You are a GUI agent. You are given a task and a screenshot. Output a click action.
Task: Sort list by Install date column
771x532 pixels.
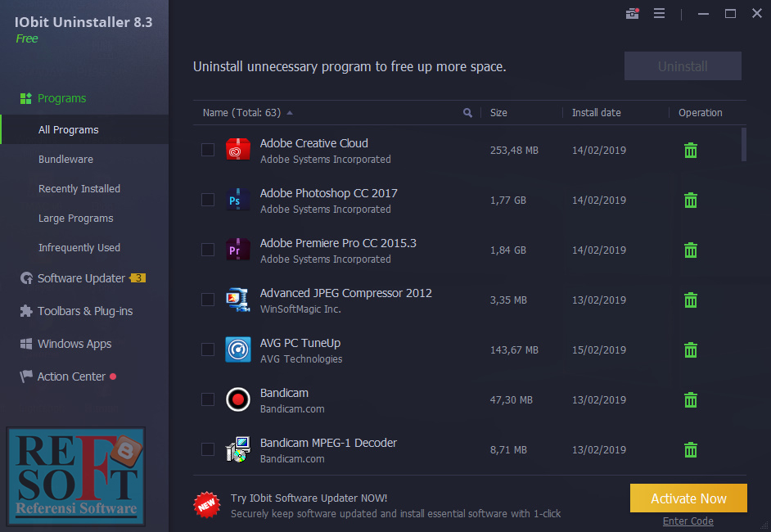click(596, 113)
